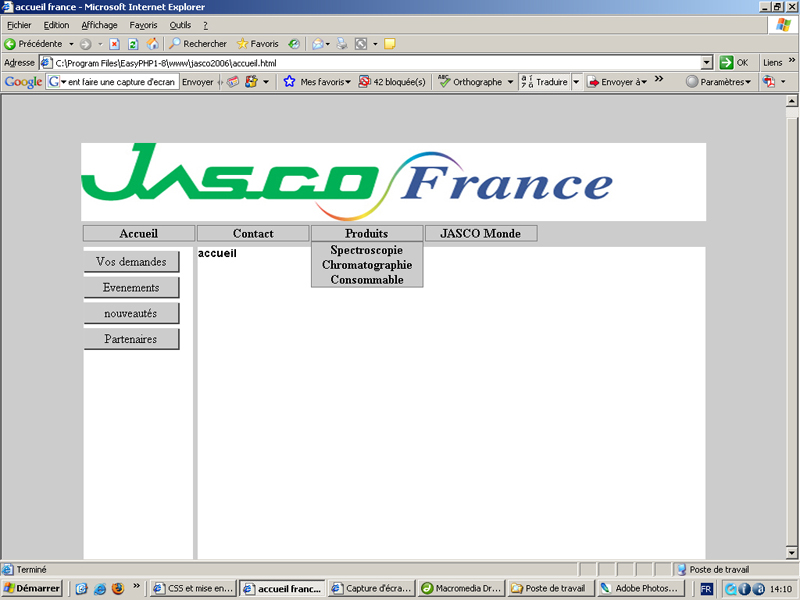
Task: Open Mes favoris blue star bookmarks
Action: pyautogui.click(x=317, y=82)
